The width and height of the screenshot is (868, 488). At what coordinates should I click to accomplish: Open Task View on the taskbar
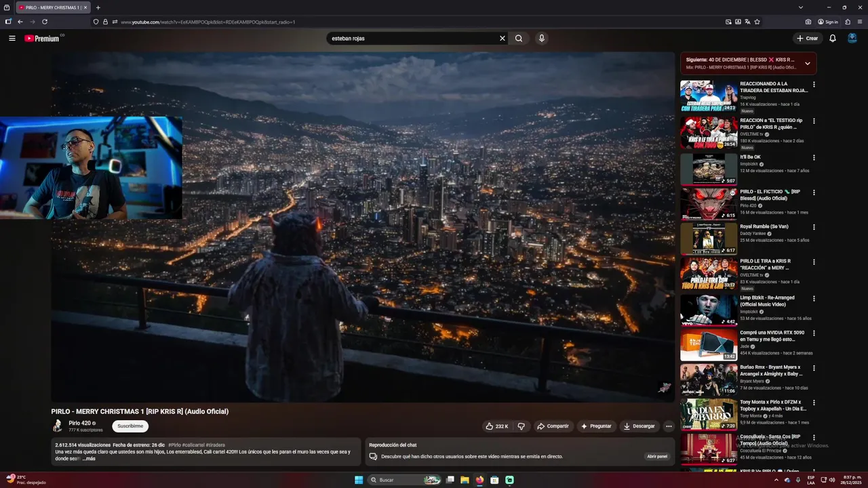(450, 480)
